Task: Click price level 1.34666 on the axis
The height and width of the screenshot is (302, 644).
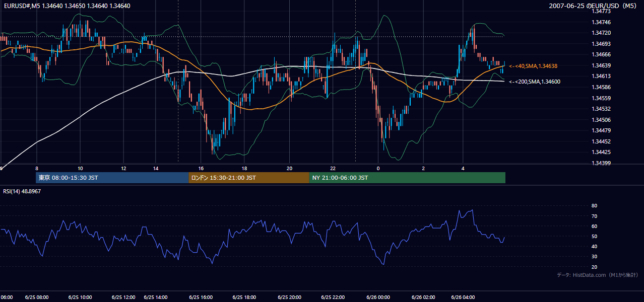Action: pos(602,54)
